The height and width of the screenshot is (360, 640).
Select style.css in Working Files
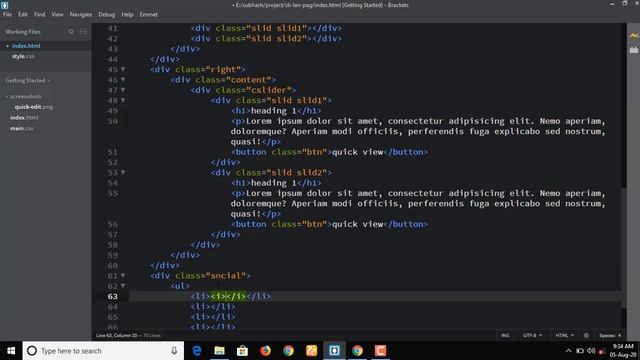(x=23, y=56)
